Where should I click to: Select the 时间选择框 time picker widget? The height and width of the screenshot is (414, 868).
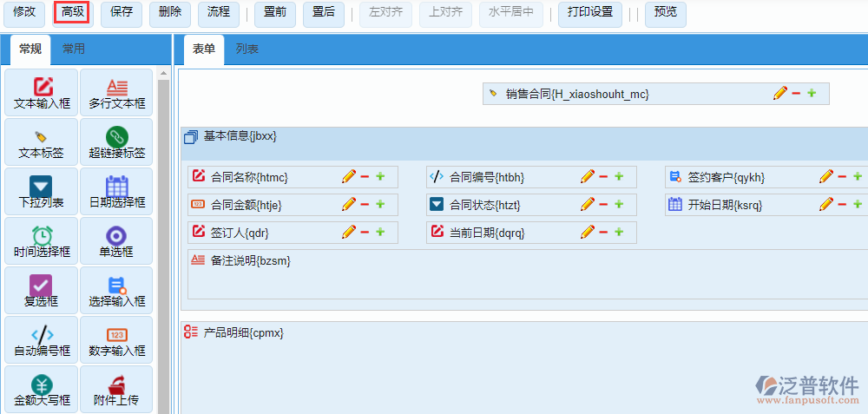tap(42, 242)
